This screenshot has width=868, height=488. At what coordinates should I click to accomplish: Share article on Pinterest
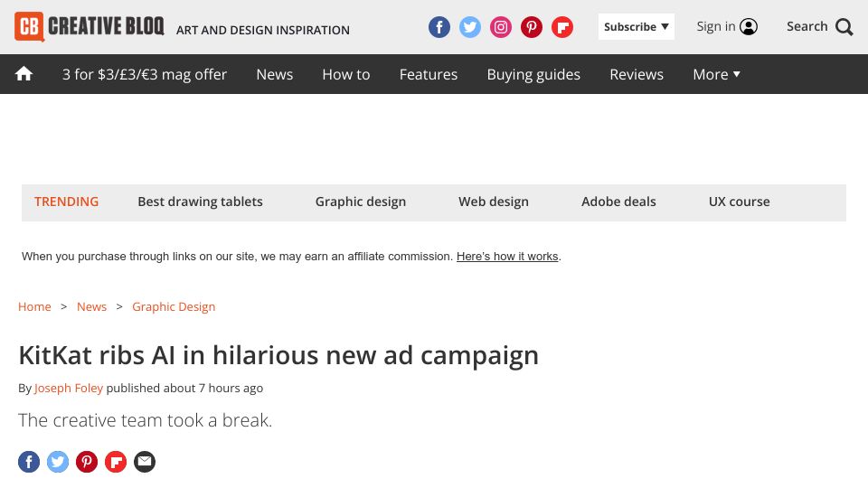click(87, 462)
